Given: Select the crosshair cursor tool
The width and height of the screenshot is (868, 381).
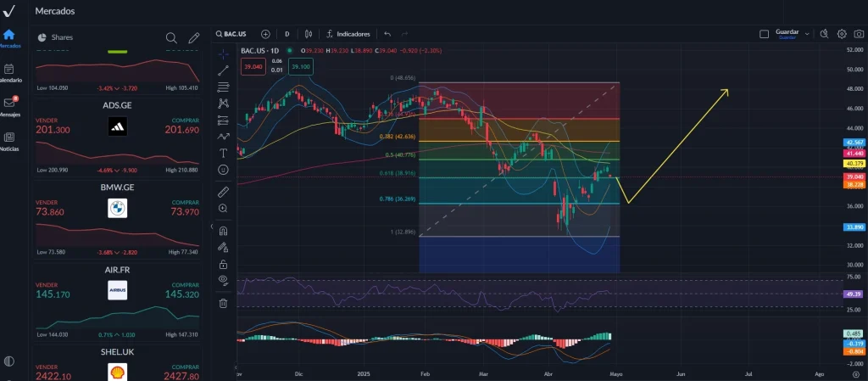Looking at the screenshot, I should [223, 53].
